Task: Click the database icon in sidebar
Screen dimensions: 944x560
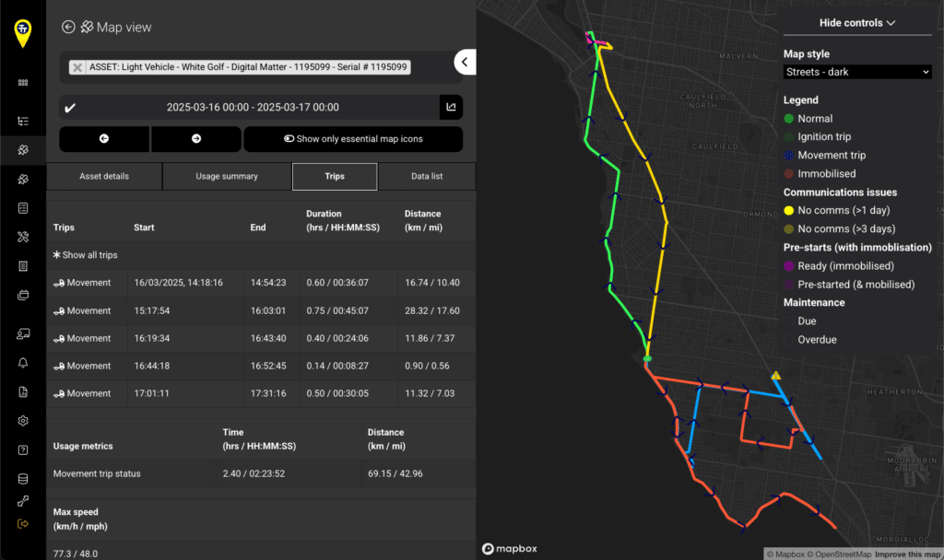Action: click(23, 478)
